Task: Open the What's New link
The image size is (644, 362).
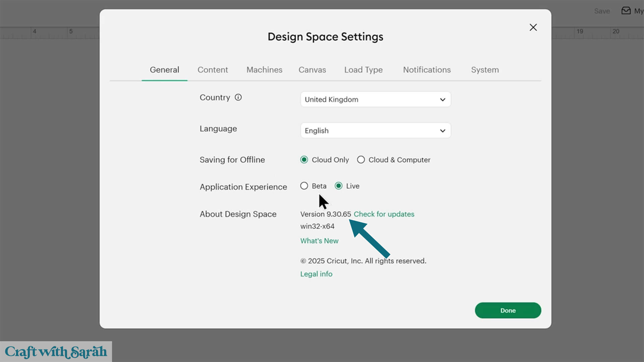Action: pyautogui.click(x=319, y=241)
